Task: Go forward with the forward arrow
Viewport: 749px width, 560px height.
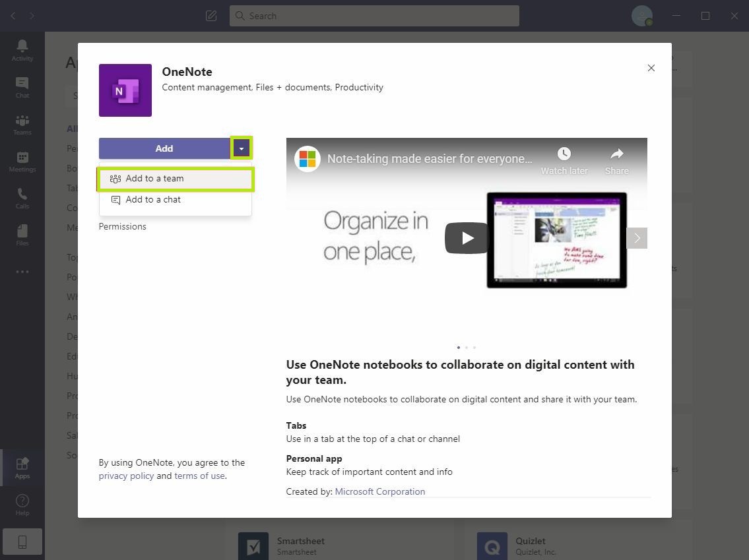Action: tap(32, 16)
